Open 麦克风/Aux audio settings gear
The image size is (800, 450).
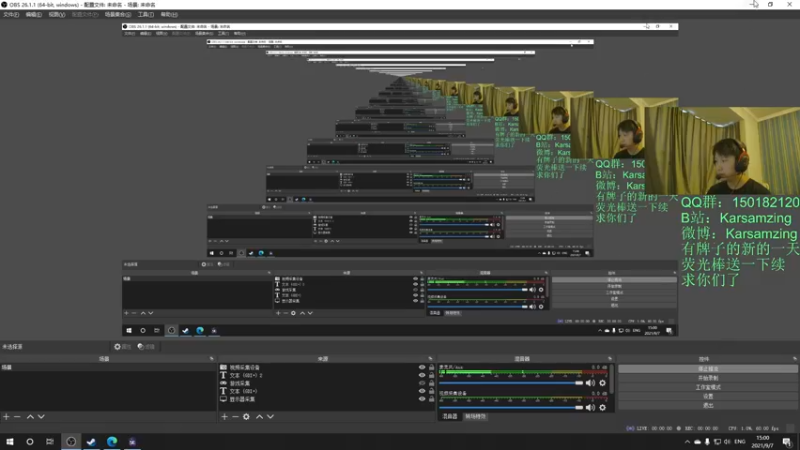(603, 383)
